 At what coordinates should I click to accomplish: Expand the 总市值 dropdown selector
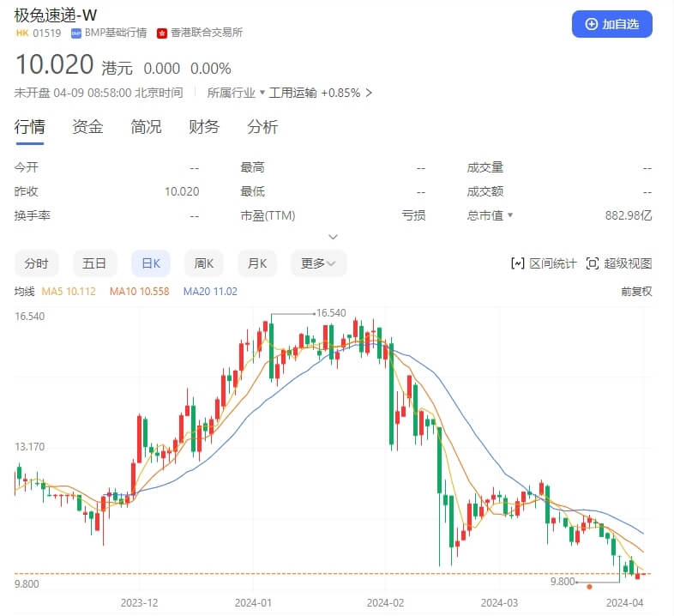click(x=510, y=215)
